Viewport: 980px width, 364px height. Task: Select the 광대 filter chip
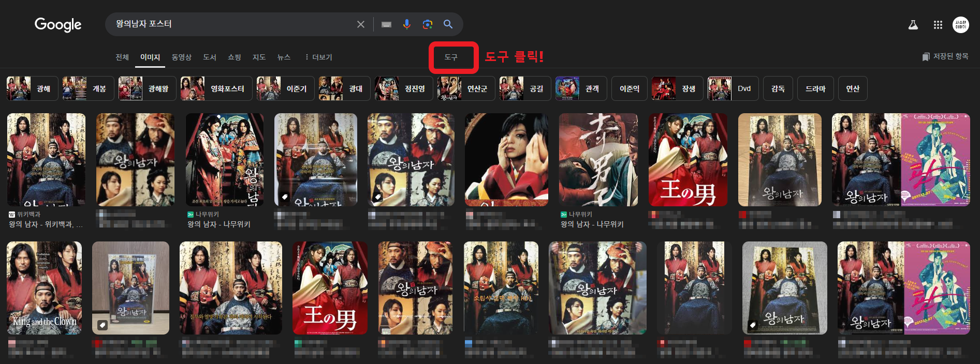coord(344,88)
